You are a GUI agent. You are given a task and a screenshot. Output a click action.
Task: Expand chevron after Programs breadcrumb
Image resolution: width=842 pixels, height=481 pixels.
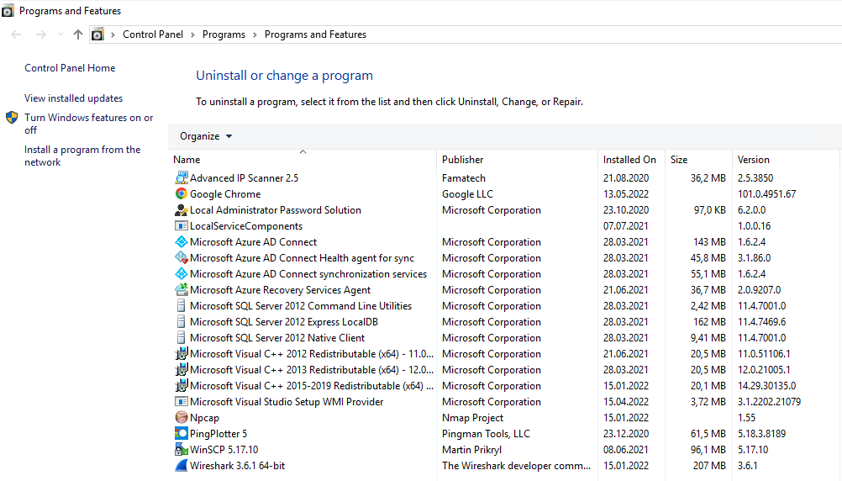pyautogui.click(x=255, y=35)
